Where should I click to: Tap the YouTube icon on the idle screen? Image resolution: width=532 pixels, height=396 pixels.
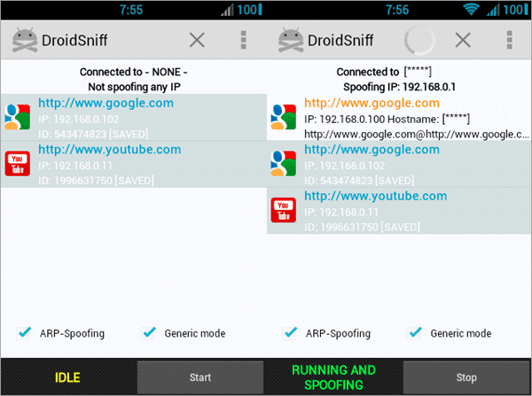[x=18, y=164]
